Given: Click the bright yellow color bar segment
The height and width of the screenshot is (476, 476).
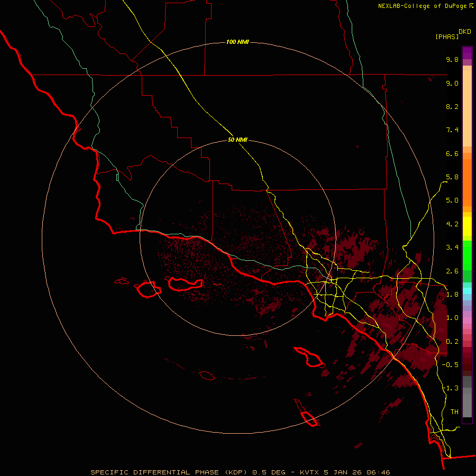Looking at the screenshot, I should (467, 226).
